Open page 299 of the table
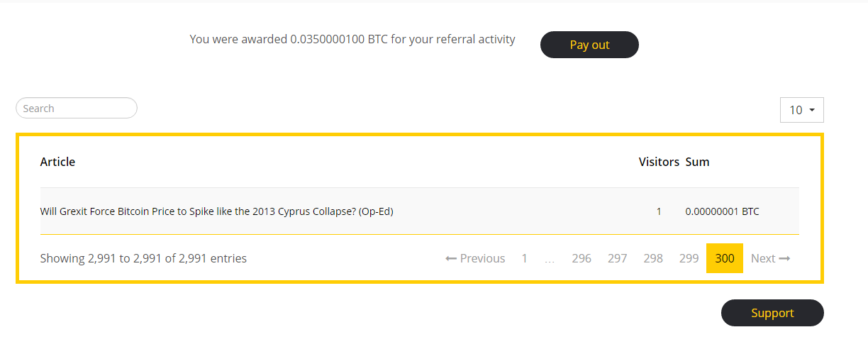This screenshot has width=868, height=354. pos(689,258)
